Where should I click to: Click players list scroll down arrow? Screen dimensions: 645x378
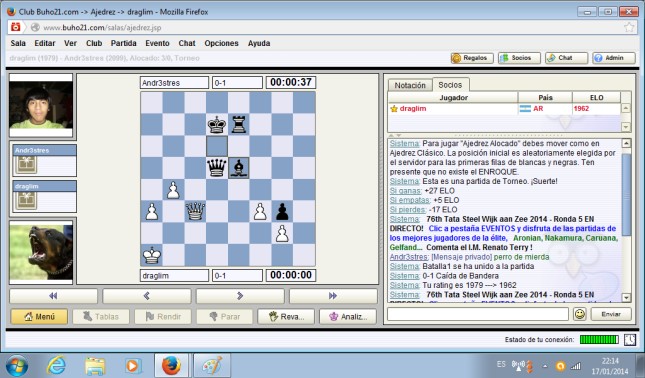point(625,127)
